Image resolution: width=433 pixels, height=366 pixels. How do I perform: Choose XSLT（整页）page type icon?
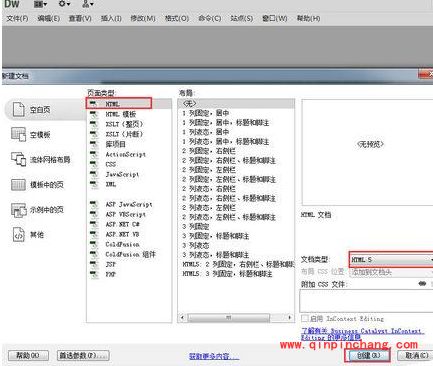(x=94, y=124)
